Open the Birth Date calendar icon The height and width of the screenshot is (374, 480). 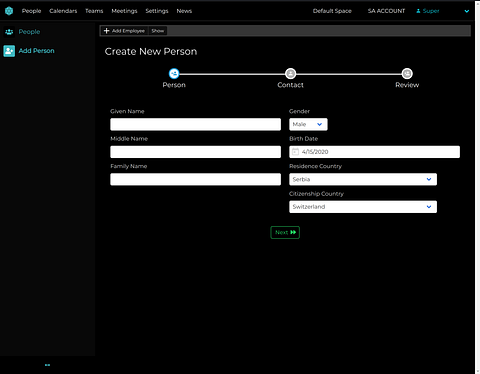[295, 152]
